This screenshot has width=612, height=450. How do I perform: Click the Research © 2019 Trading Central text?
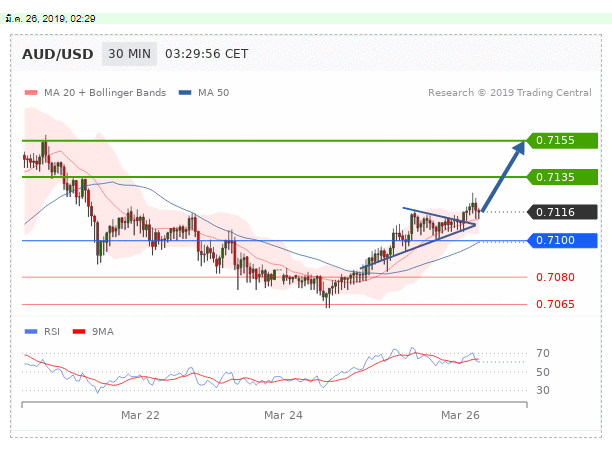[510, 93]
